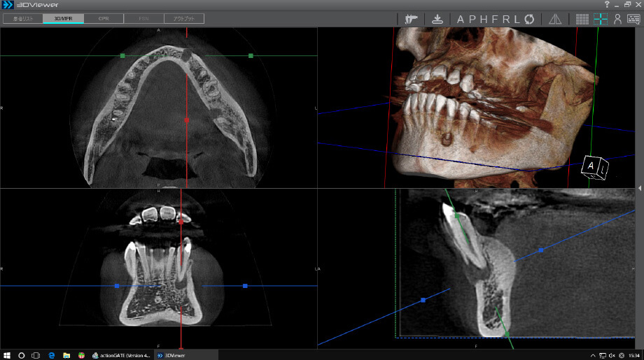This screenshot has height=360, width=644.
Task: Select the four-pane crosshair layout icon
Action: [600, 19]
